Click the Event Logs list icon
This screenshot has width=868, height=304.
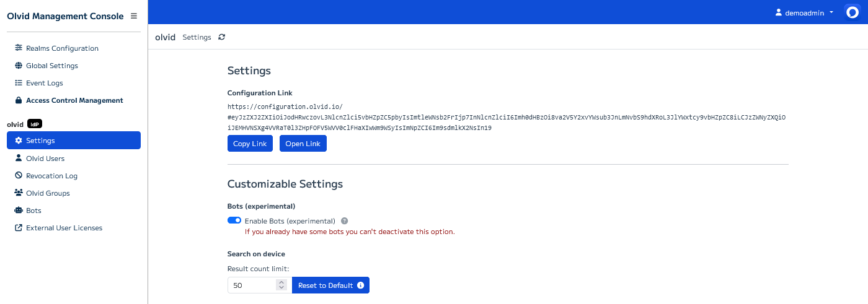point(19,83)
